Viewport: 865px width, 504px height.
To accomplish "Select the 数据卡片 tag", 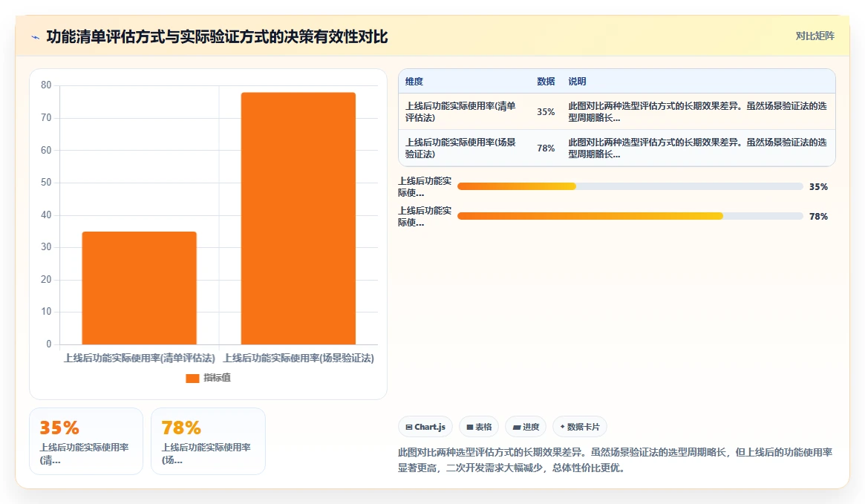I will click(x=580, y=427).
